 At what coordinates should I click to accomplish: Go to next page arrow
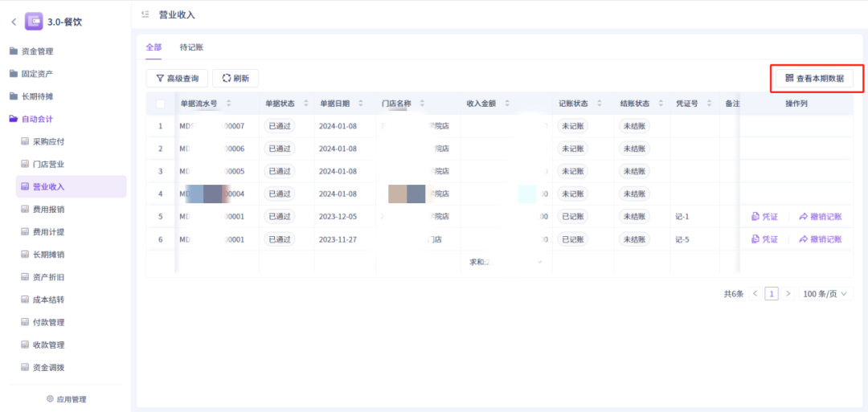click(788, 294)
